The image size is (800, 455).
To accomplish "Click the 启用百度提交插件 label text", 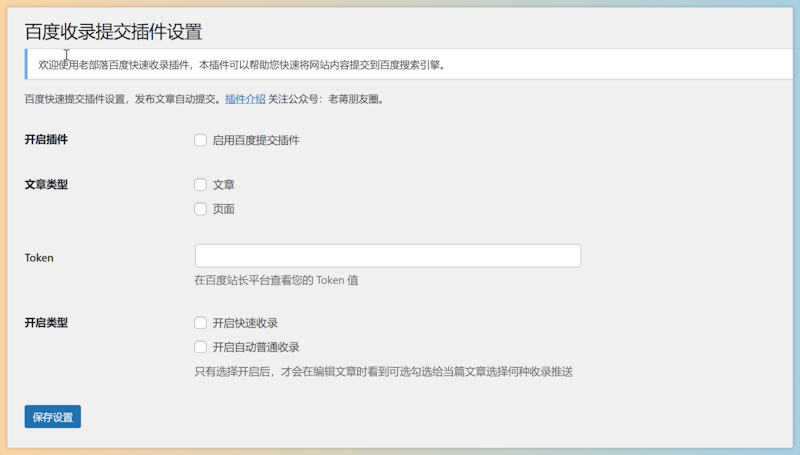I will [256, 140].
